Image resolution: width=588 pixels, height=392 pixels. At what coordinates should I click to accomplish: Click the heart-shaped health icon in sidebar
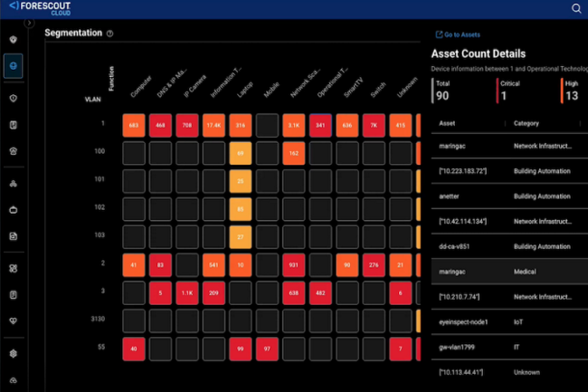[x=14, y=320]
